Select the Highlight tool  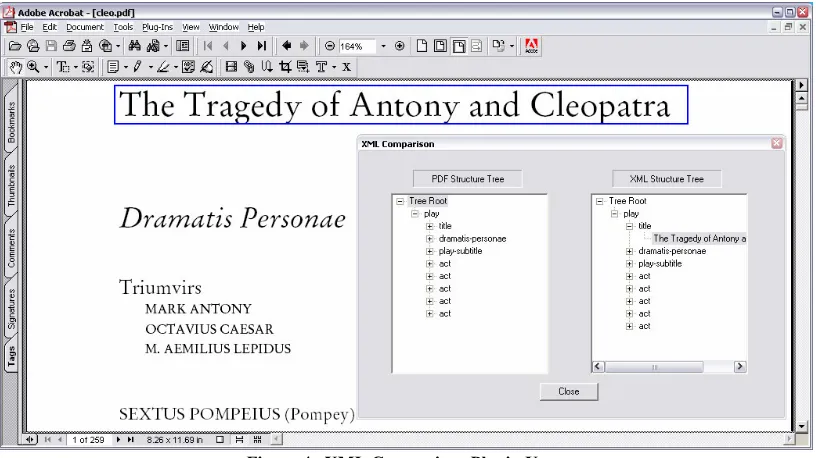[x=163, y=67]
